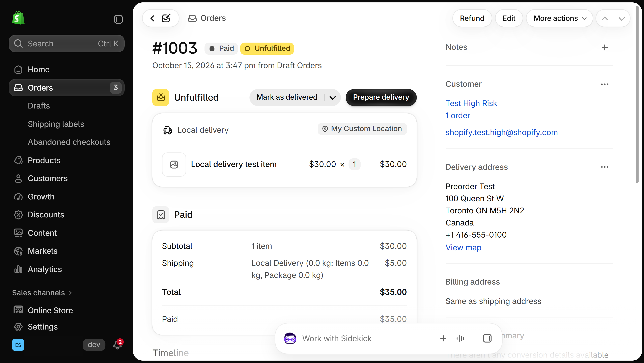The image size is (644, 363).
Task: Open Customer section more options
Action: 605,84
